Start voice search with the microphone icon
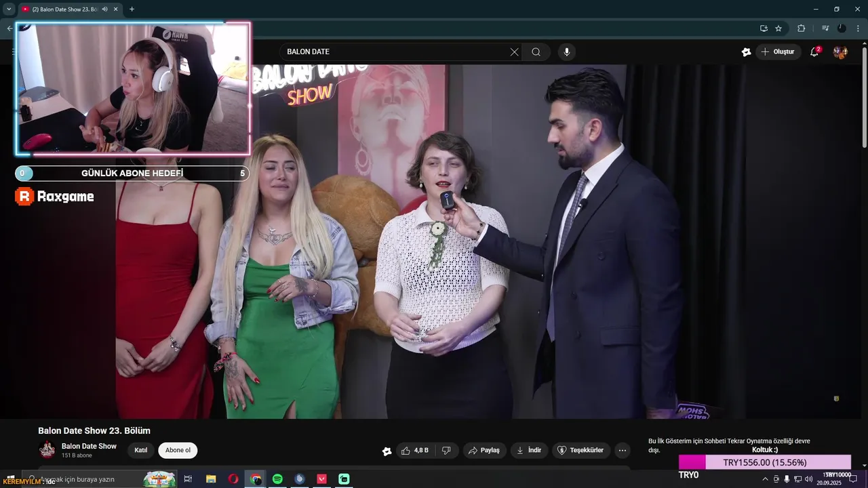The height and width of the screenshot is (488, 868). [567, 52]
